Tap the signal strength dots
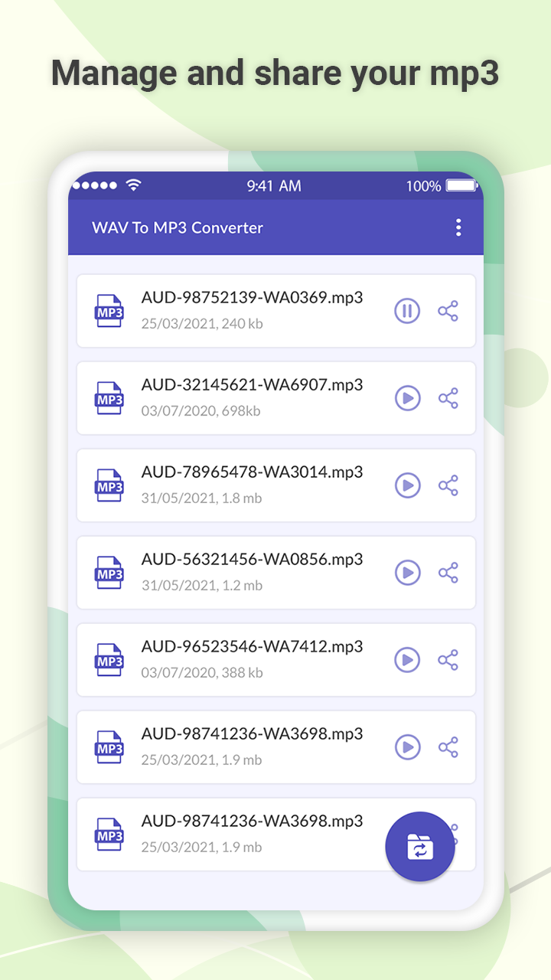551x980 pixels. point(95,185)
